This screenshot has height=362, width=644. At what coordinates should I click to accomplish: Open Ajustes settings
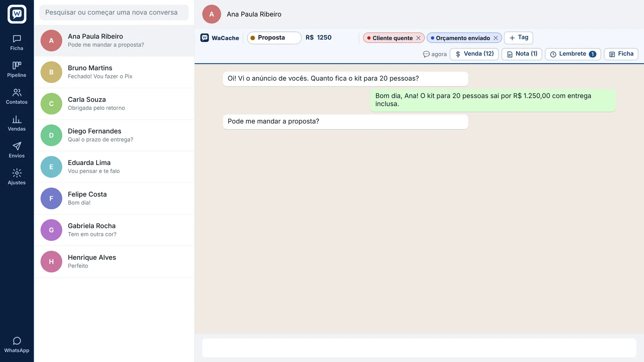17,177
